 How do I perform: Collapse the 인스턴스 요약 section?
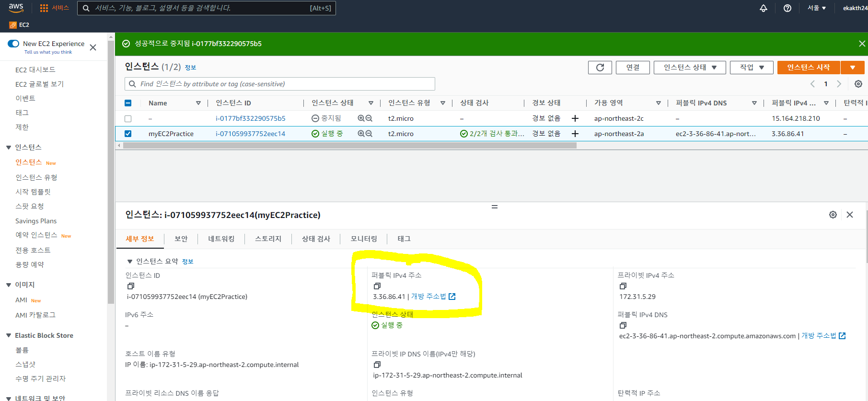[x=129, y=262]
